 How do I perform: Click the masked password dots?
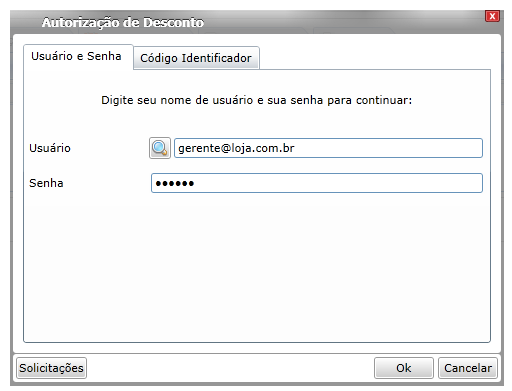click(x=175, y=183)
